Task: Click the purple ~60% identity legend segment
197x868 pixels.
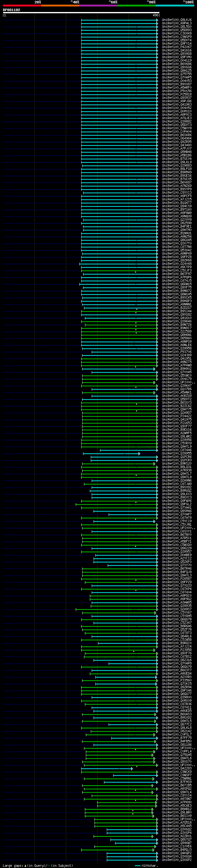Action: [99, 6]
